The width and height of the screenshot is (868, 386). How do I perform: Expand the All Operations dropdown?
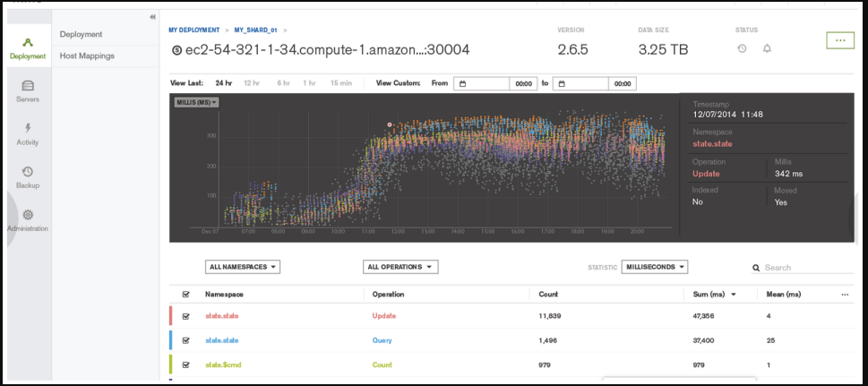click(x=400, y=267)
